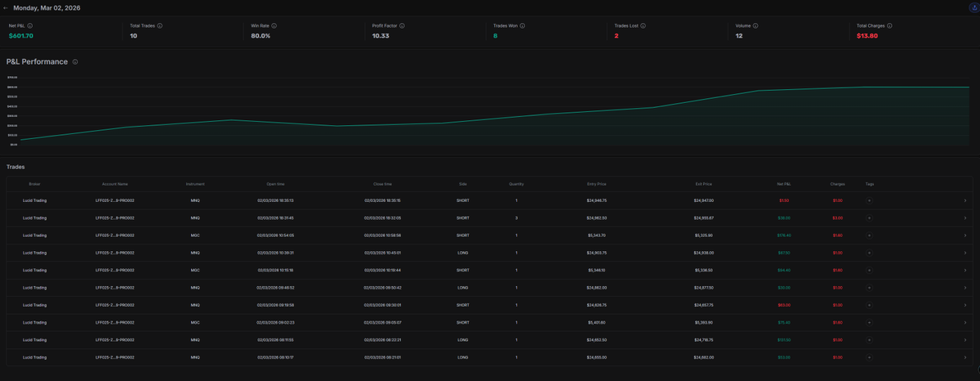Screen dimensions: 980x381
Task: Click the $24,962.50 entry price cell
Action: [596, 218]
